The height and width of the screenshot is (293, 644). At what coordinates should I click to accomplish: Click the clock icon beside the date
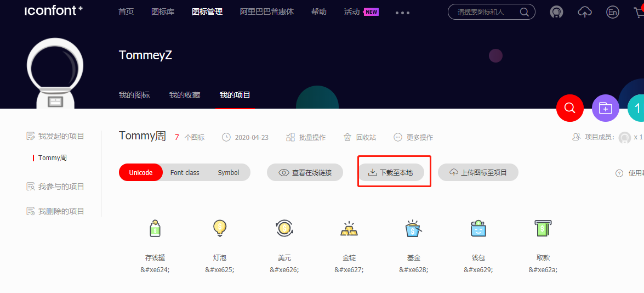[x=226, y=137]
